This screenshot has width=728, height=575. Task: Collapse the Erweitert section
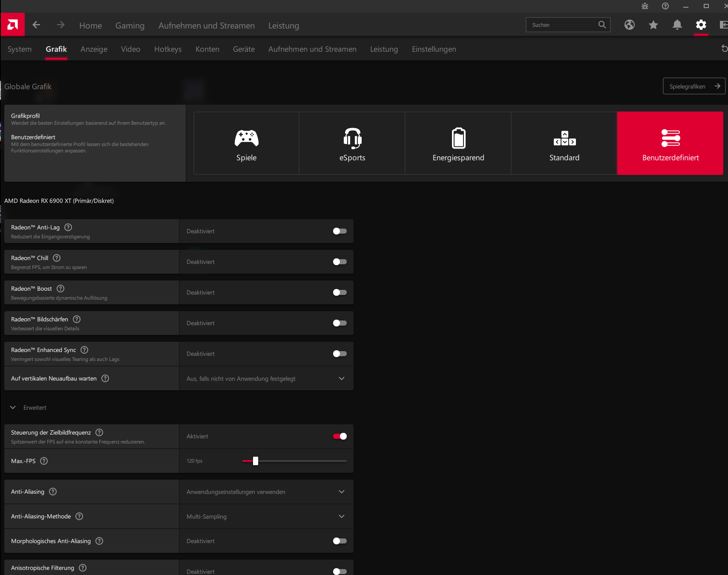click(x=13, y=407)
